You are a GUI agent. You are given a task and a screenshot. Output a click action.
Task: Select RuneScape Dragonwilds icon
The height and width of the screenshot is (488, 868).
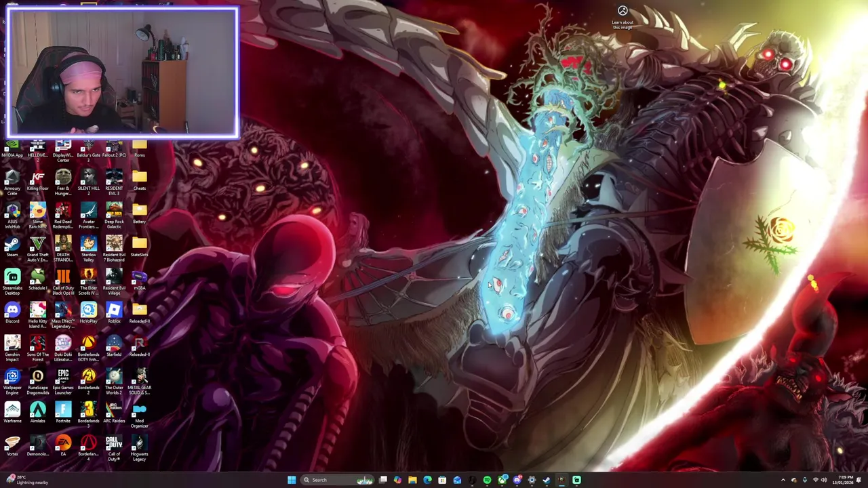37,382
